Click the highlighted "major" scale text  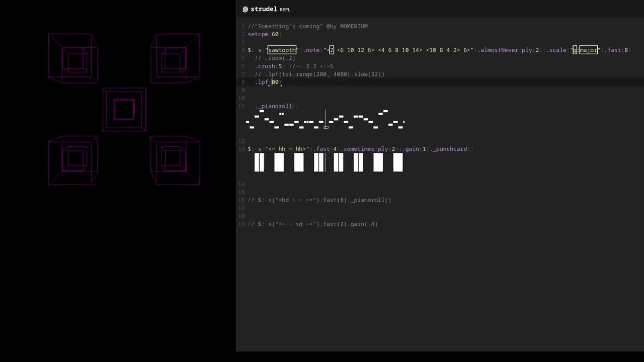pos(588,50)
